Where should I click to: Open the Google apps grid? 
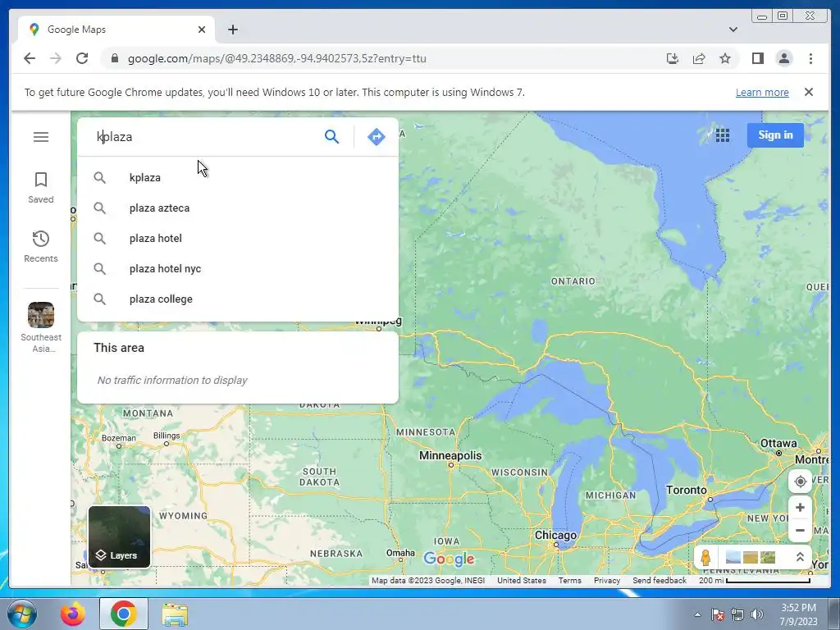(x=722, y=135)
